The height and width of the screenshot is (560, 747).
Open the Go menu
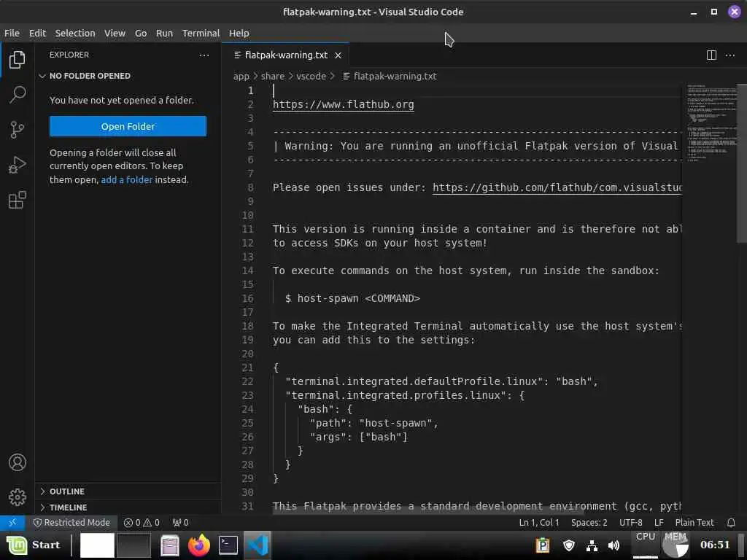141,34
